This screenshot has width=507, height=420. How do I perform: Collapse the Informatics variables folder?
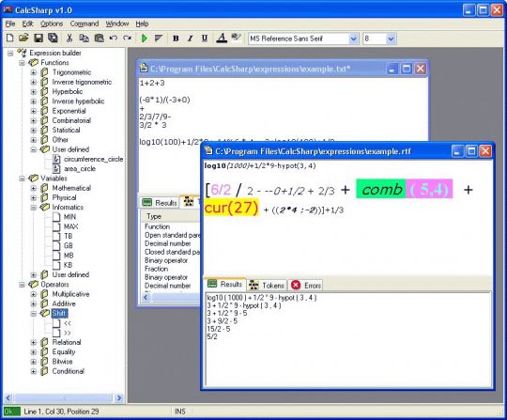click(x=33, y=208)
